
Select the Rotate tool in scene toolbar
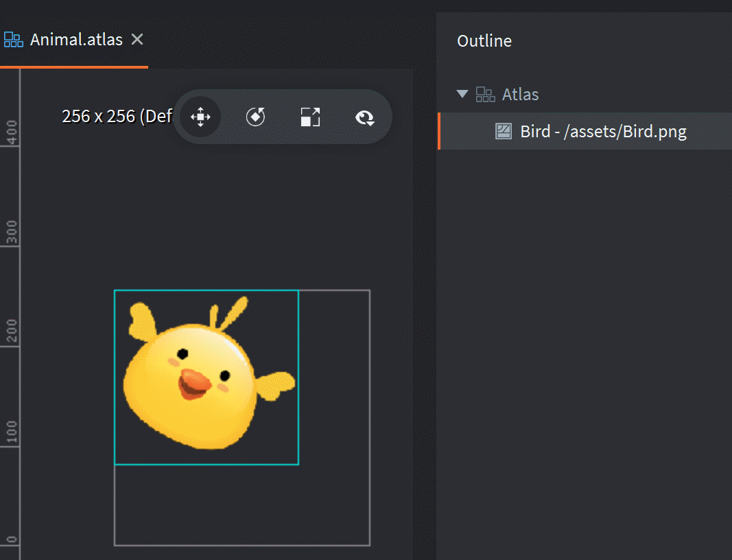[255, 117]
